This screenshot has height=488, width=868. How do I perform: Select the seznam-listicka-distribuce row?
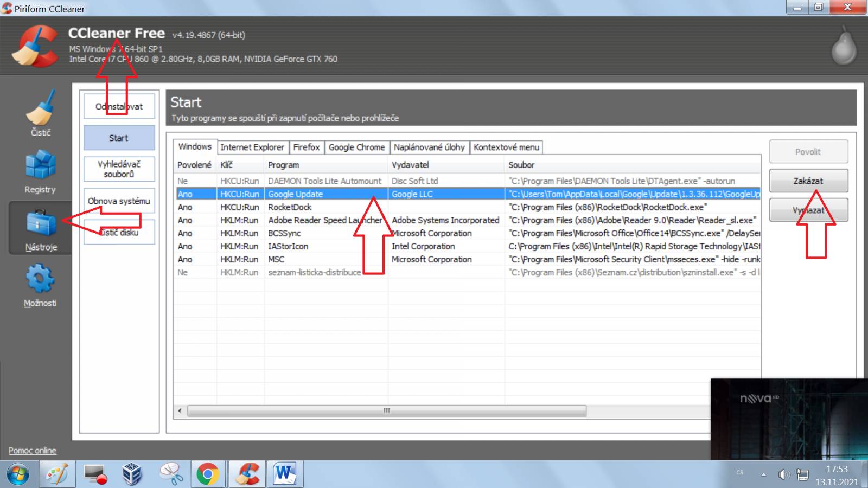tap(468, 272)
